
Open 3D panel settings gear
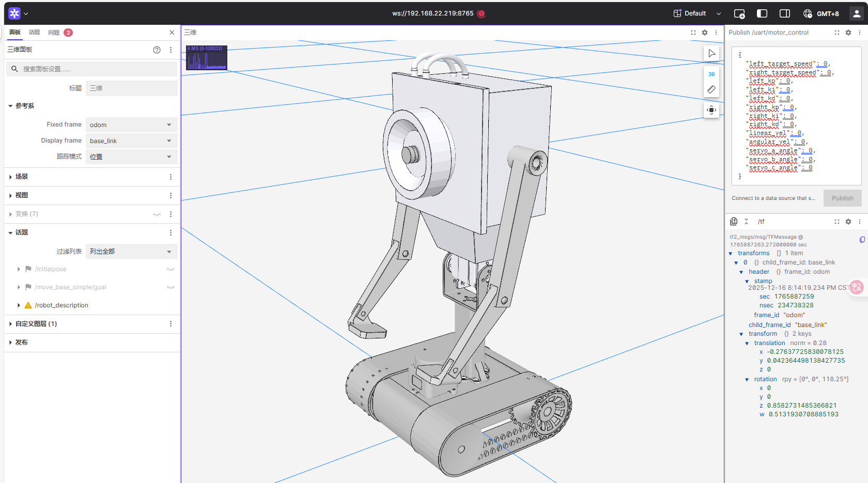pyautogui.click(x=705, y=33)
